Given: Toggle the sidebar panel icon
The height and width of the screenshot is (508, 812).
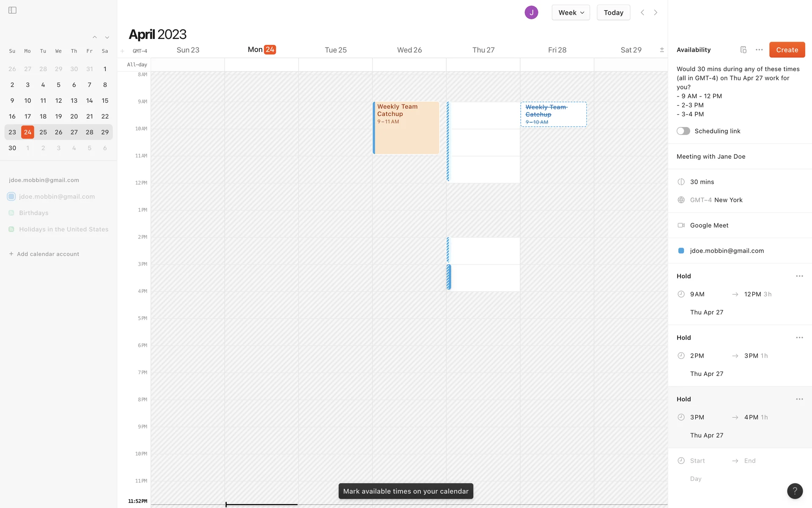Looking at the screenshot, I should click(12, 10).
